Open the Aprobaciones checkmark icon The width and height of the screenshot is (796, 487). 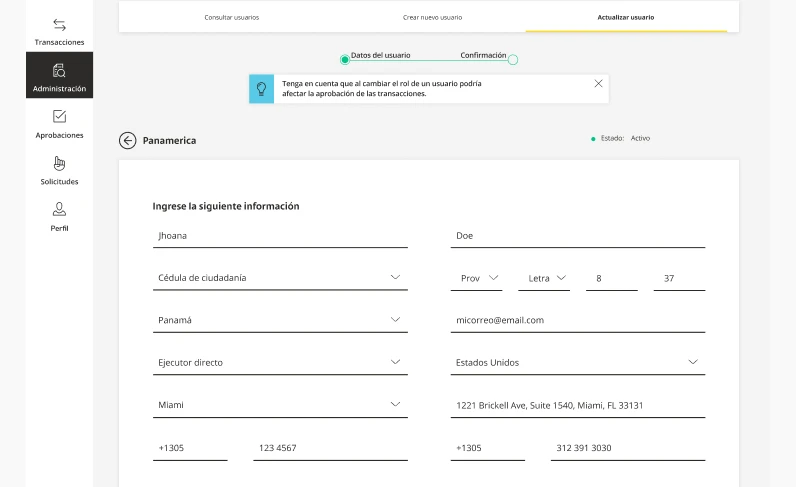click(59, 116)
